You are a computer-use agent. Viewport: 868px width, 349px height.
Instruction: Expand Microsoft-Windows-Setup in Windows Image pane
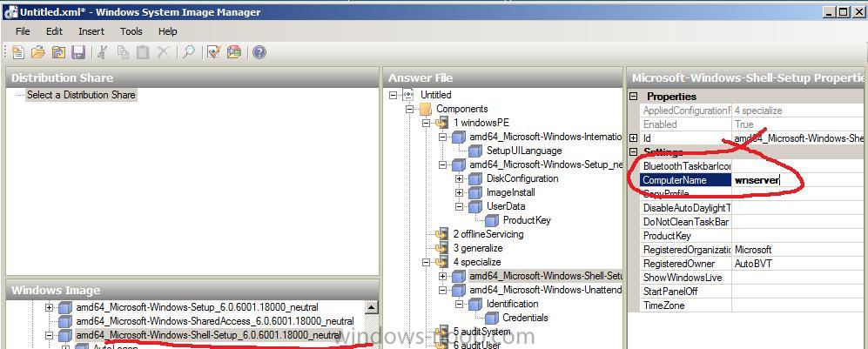[50, 307]
